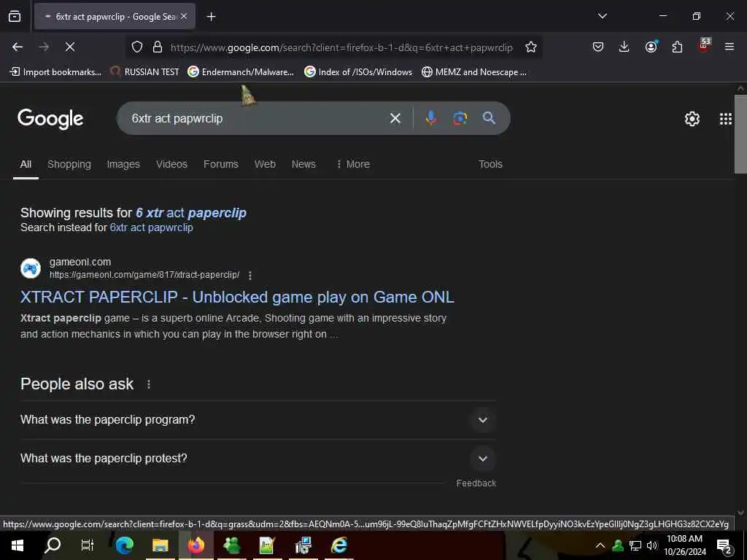Open result options three-dot menu
The width and height of the screenshot is (747, 560).
(x=250, y=275)
